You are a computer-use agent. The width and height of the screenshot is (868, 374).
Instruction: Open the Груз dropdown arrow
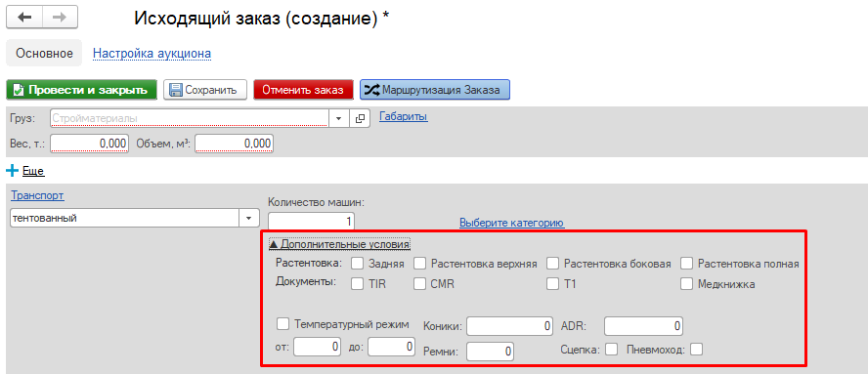[x=339, y=118]
